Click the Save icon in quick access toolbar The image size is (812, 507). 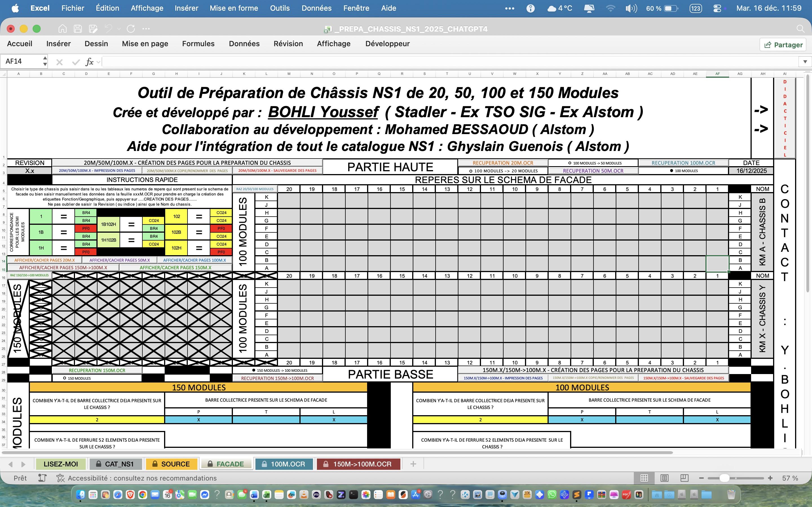point(78,29)
